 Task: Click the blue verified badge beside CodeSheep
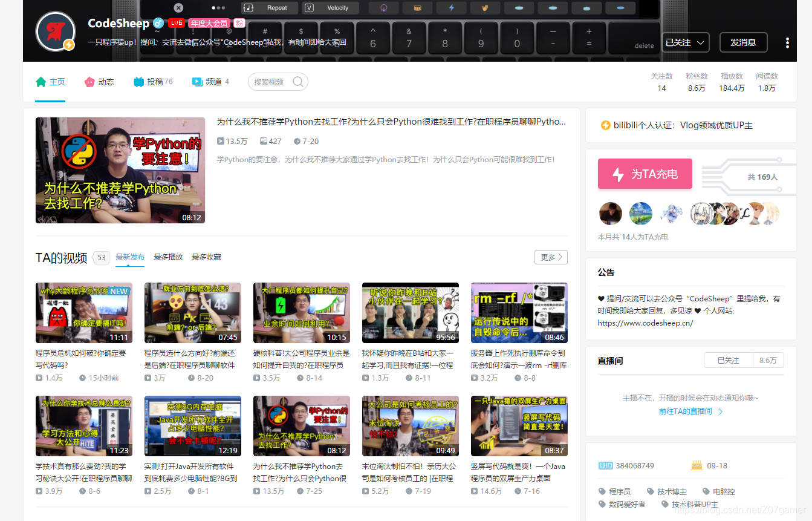157,23
